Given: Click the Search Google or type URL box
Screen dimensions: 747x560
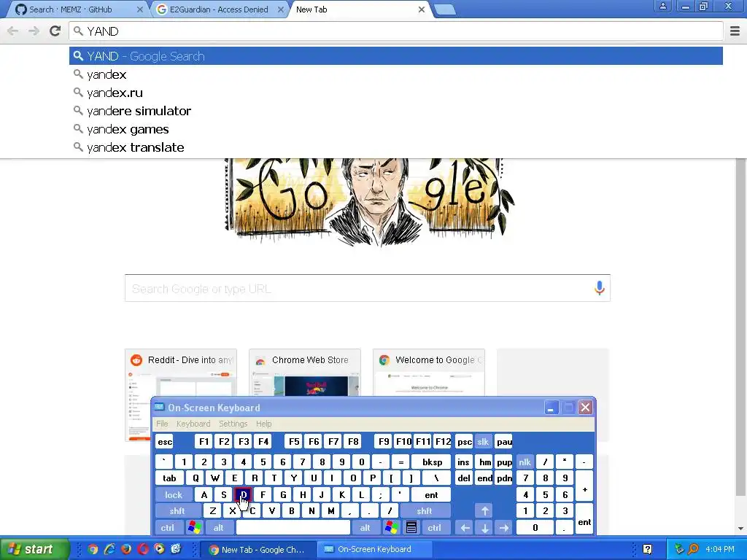Looking at the screenshot, I should point(368,288).
